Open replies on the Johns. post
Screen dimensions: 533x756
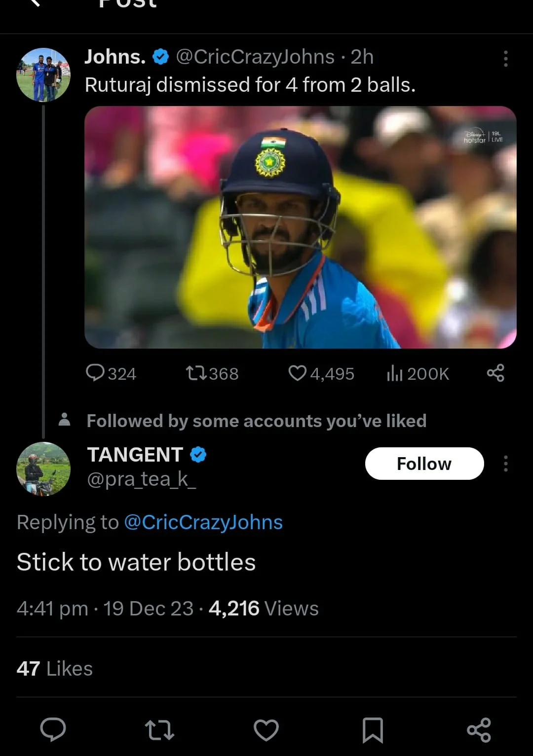[111, 373]
